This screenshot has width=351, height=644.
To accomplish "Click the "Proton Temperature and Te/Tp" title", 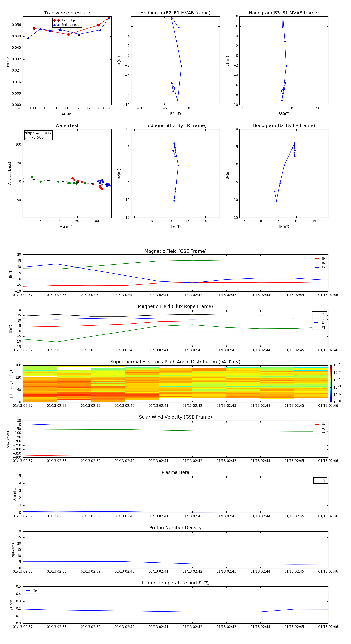I will pos(175,583).
